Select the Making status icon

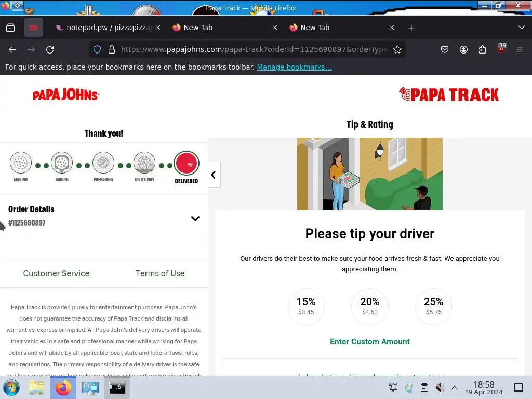click(21, 163)
